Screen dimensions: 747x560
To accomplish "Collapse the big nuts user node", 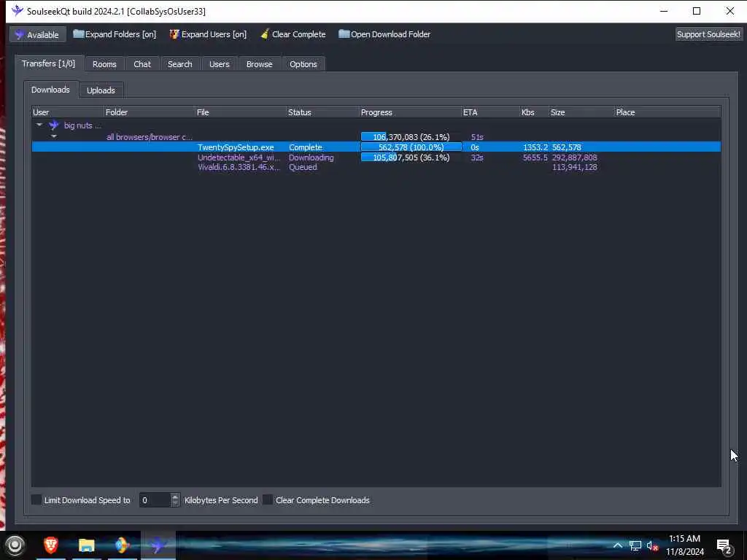I will coord(39,125).
